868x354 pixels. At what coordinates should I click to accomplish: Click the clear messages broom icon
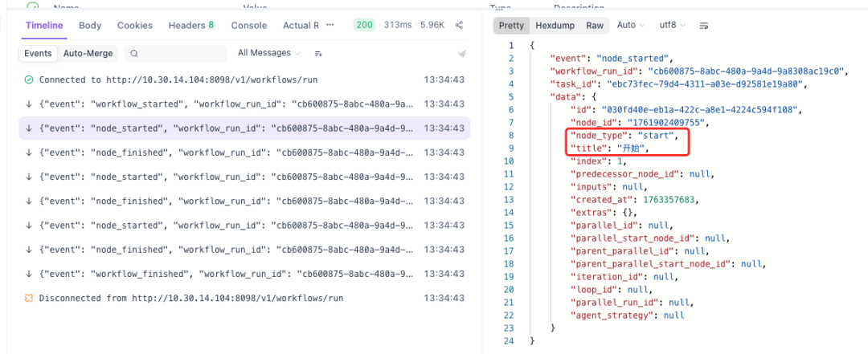461,54
